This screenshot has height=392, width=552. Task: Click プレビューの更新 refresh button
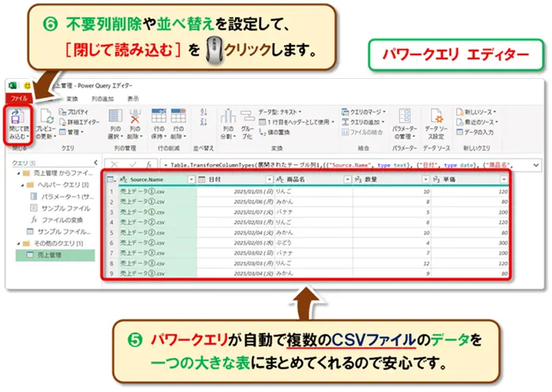tap(46, 125)
